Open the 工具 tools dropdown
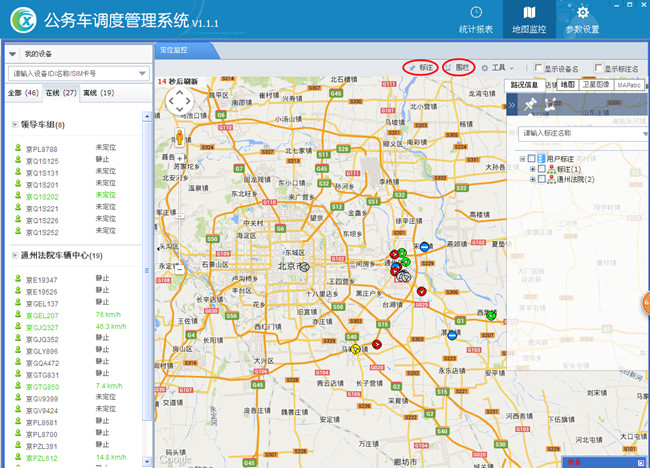 pos(497,68)
